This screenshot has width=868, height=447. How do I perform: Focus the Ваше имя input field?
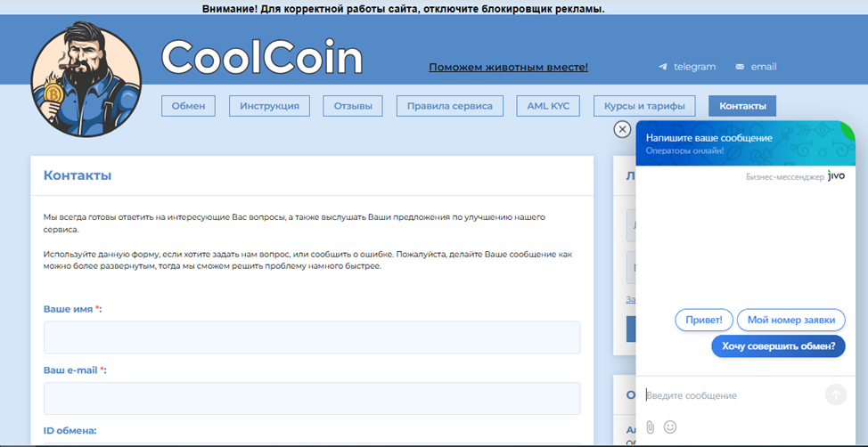pyautogui.click(x=312, y=337)
